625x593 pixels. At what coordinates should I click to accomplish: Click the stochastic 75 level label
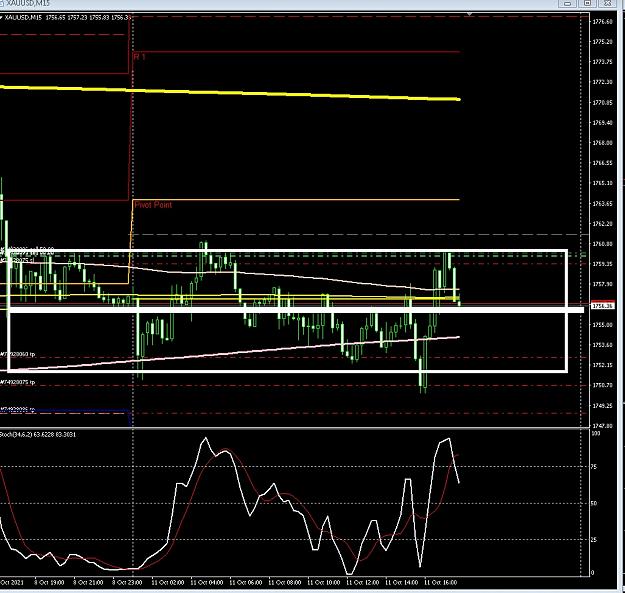coord(594,467)
